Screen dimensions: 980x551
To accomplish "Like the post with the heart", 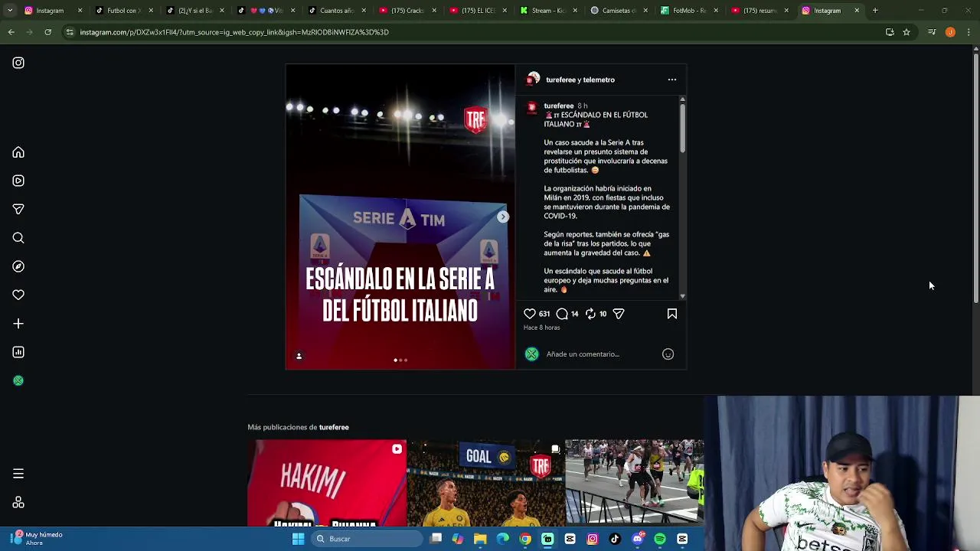I will pyautogui.click(x=530, y=314).
